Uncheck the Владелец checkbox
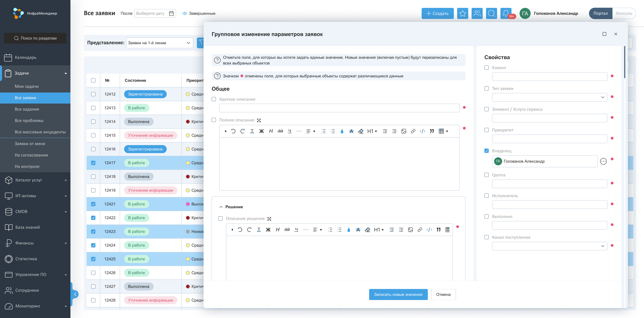The height and width of the screenshot is (318, 644). [486, 151]
